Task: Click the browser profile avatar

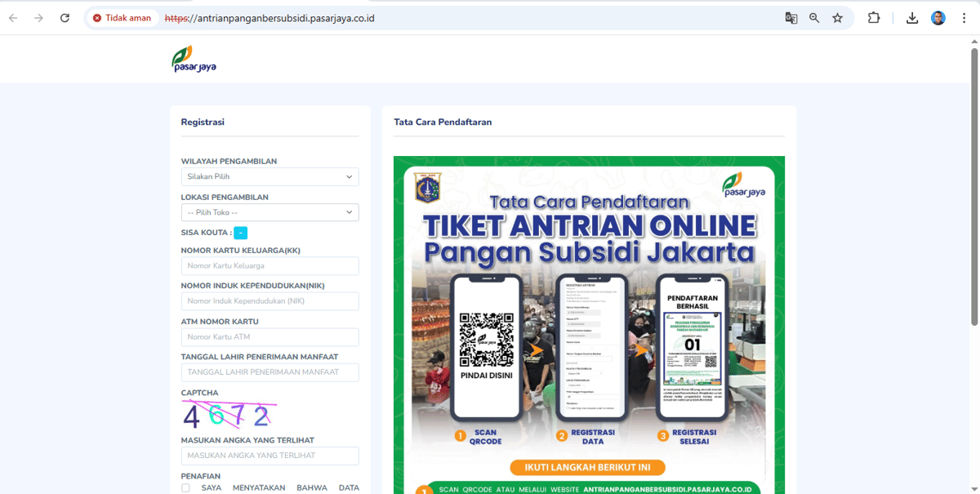Action: point(938,17)
